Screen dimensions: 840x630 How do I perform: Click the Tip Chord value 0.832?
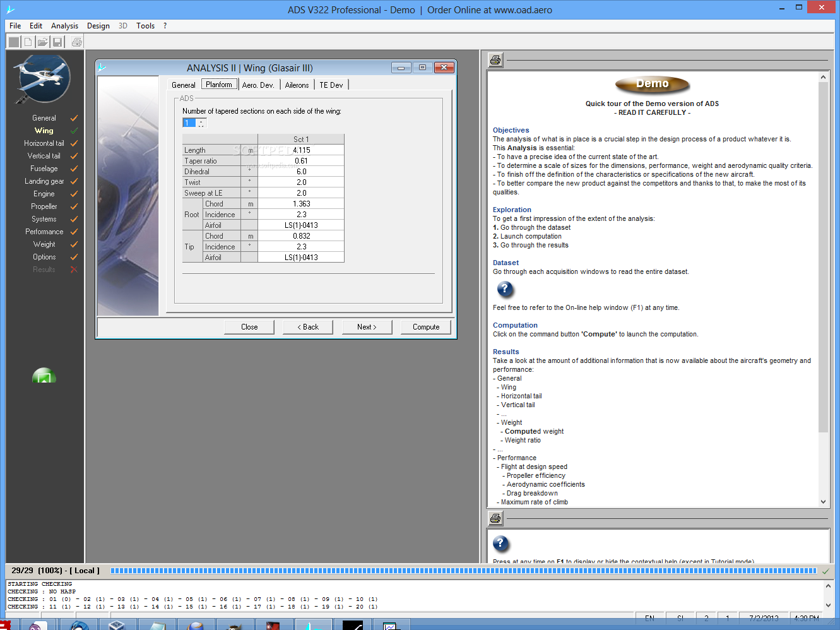pyautogui.click(x=301, y=236)
